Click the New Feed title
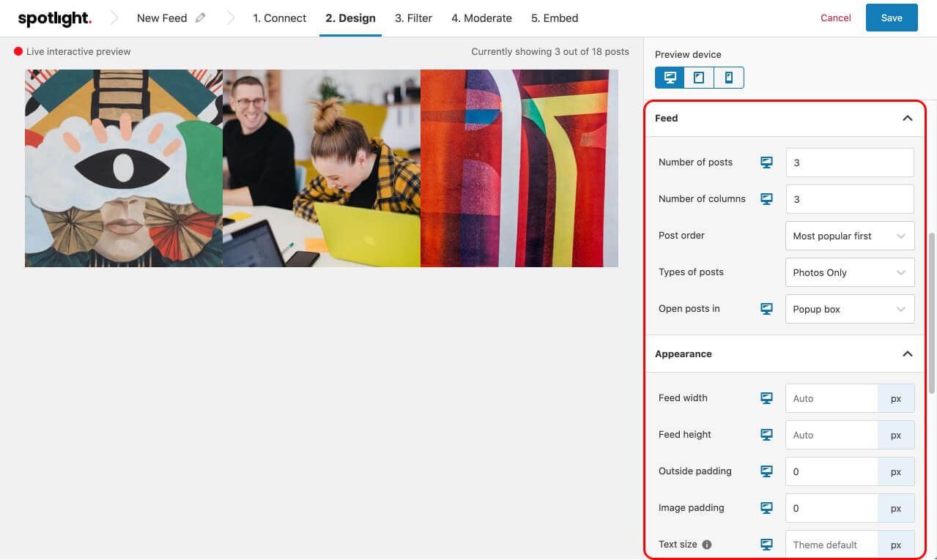Viewport: 937px width, 560px height. point(162,18)
